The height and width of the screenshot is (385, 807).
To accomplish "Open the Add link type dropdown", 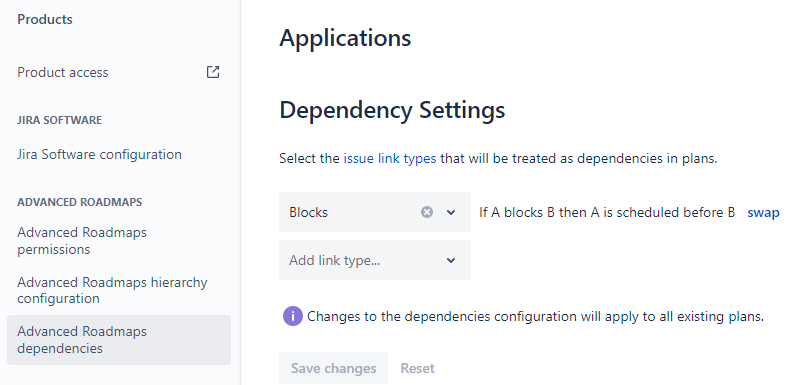I will (x=375, y=260).
